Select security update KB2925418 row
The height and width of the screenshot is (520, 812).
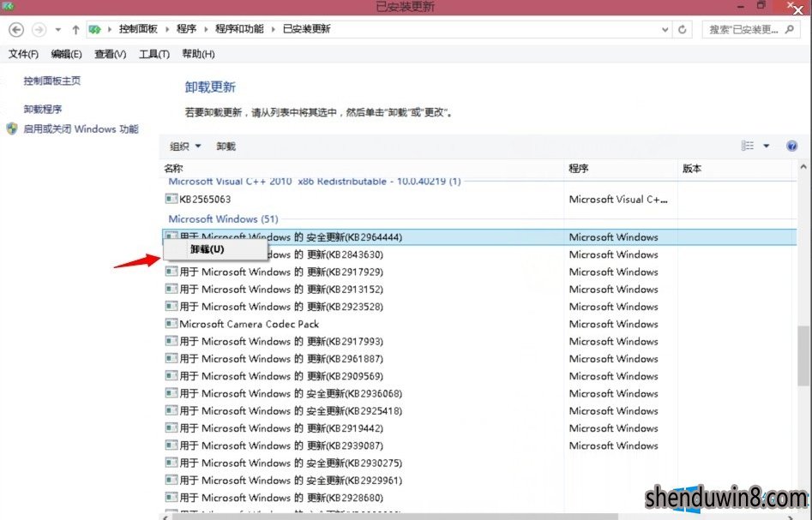pos(479,411)
